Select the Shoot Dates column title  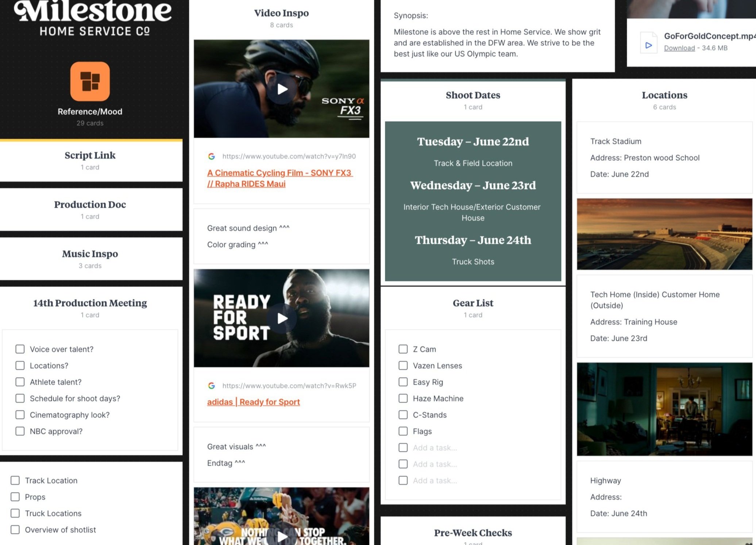[x=473, y=95]
